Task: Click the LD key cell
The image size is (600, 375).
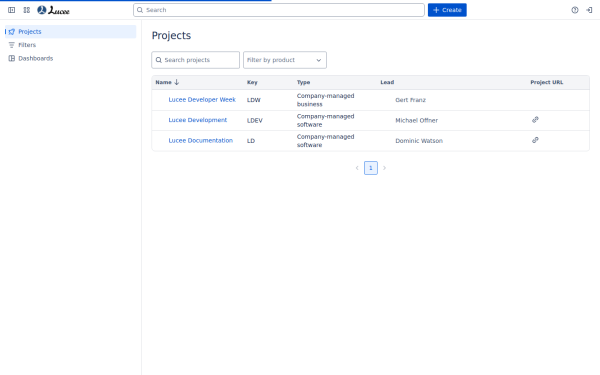Action: tap(251, 141)
